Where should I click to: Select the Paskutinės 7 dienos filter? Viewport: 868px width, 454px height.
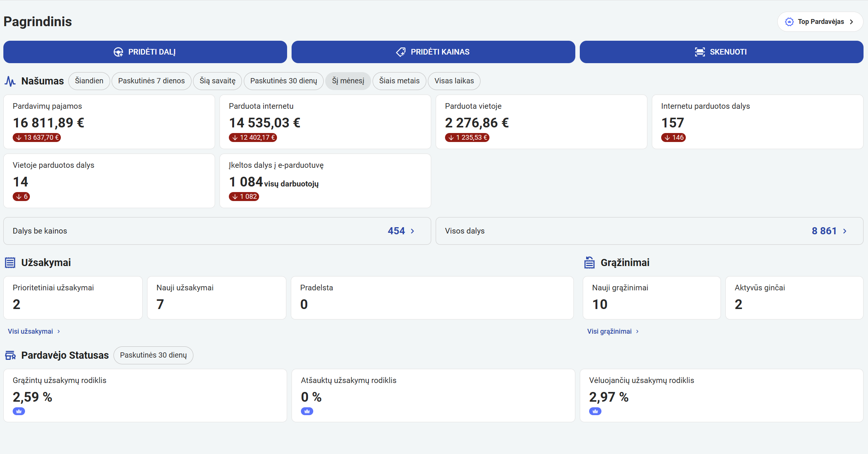click(152, 81)
